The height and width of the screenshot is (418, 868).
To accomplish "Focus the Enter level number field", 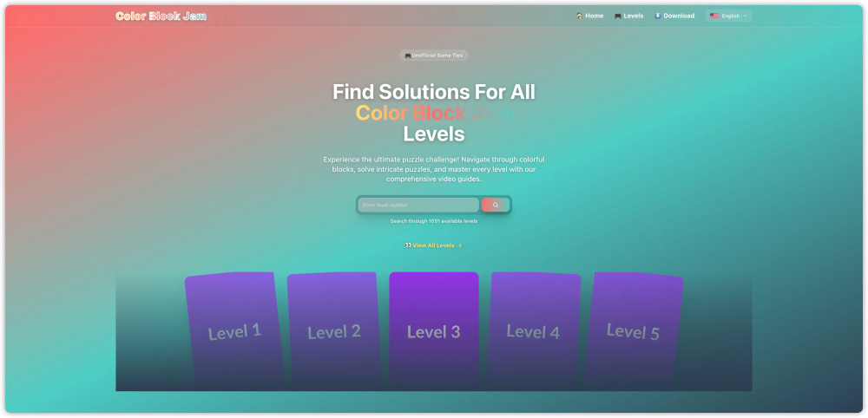I will point(418,205).
